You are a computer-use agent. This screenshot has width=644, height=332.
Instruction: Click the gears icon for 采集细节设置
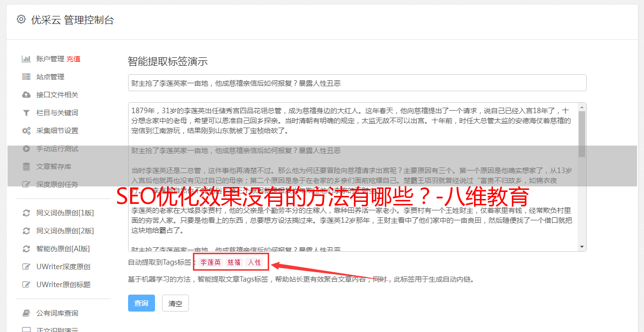26,131
